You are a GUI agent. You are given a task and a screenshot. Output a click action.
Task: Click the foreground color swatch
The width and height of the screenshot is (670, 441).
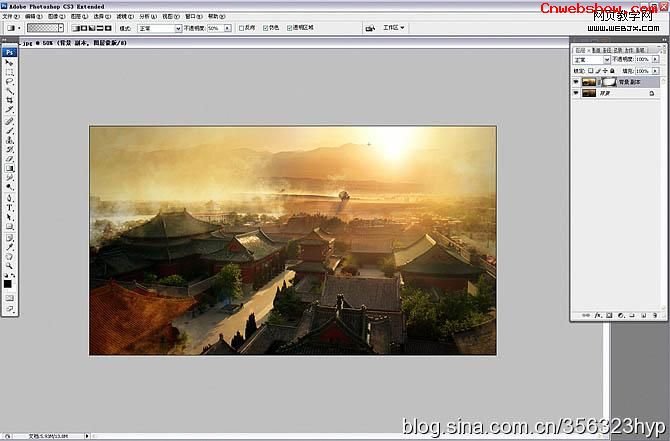(8, 284)
